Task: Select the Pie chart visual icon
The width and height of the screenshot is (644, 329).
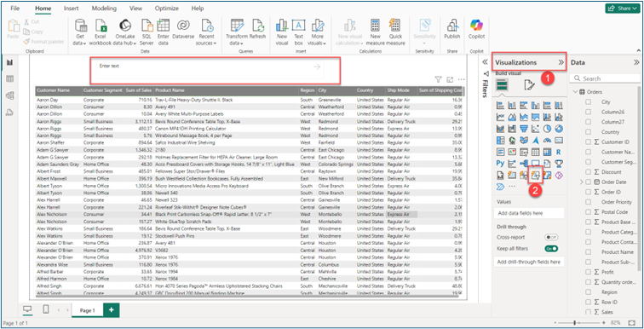Action: click(547, 129)
